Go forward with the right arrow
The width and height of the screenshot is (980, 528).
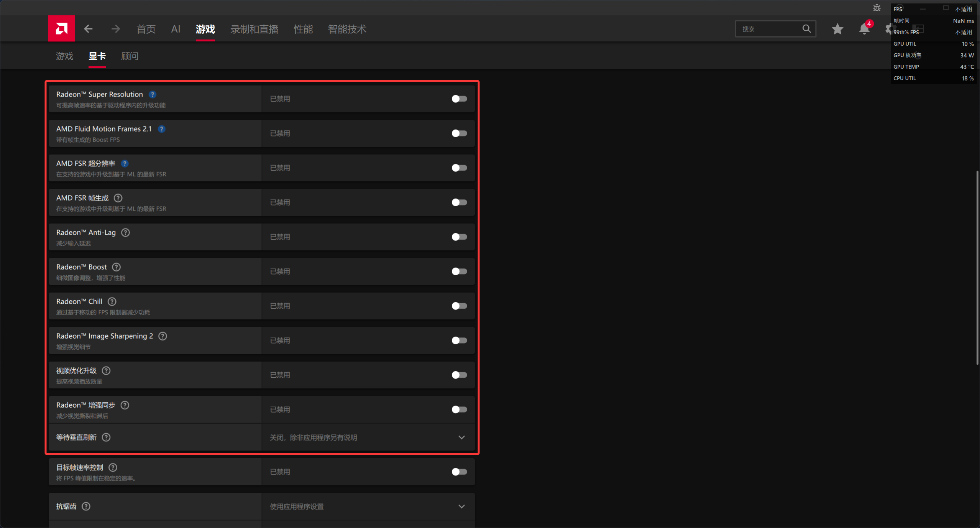(115, 29)
